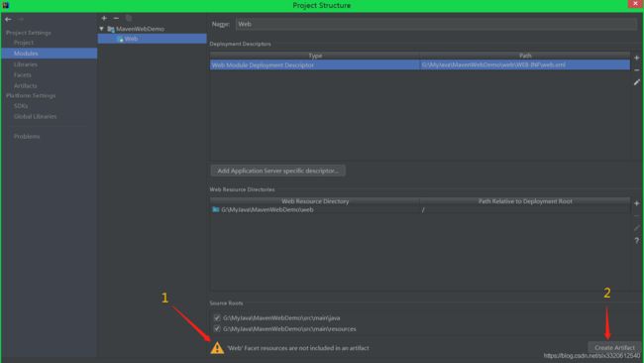Toggle the src\main\java source root checkbox

coord(217,317)
